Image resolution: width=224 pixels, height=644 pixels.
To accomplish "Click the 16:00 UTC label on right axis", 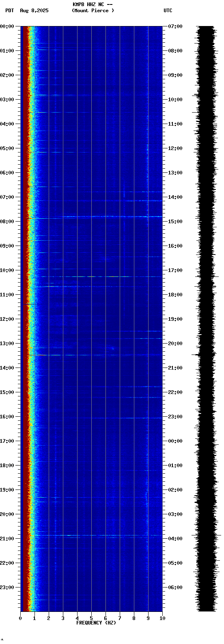I will click(175, 246).
